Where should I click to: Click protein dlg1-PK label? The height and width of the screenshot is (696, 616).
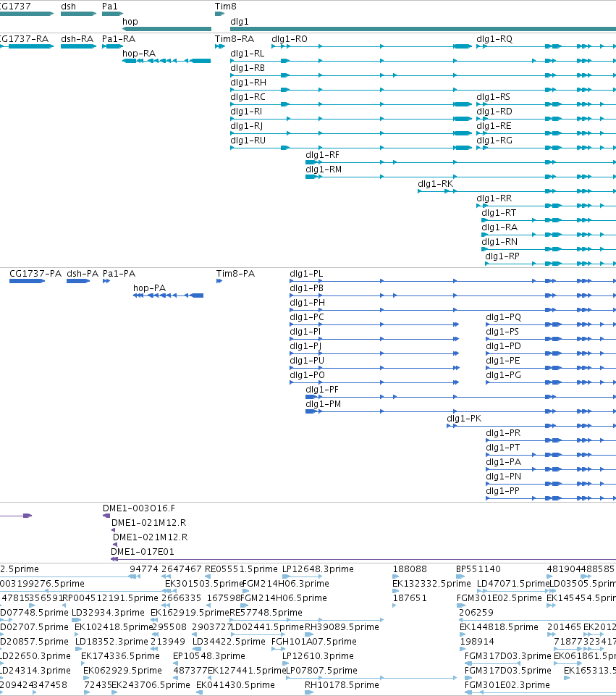tap(464, 419)
